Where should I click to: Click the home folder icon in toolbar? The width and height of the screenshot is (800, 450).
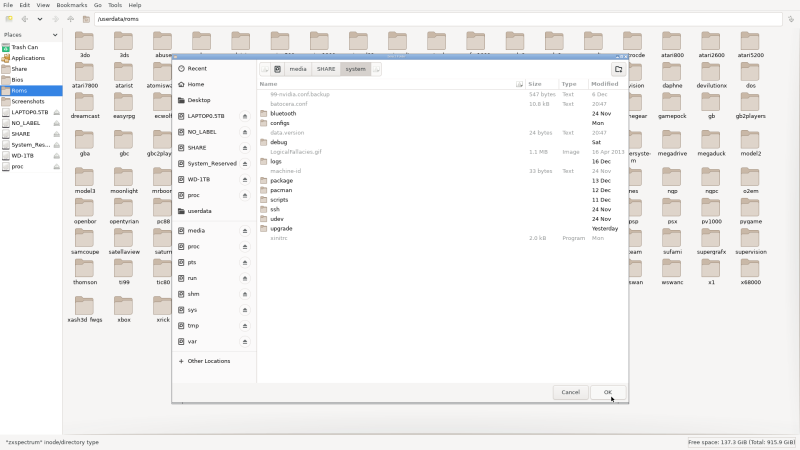click(x=86, y=19)
